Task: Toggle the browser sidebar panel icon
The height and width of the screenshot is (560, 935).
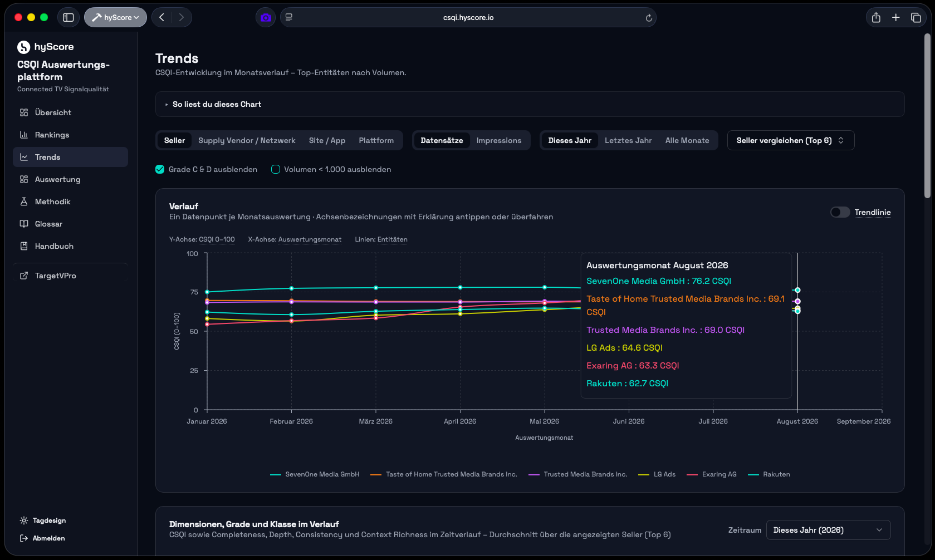Action: [x=68, y=17]
